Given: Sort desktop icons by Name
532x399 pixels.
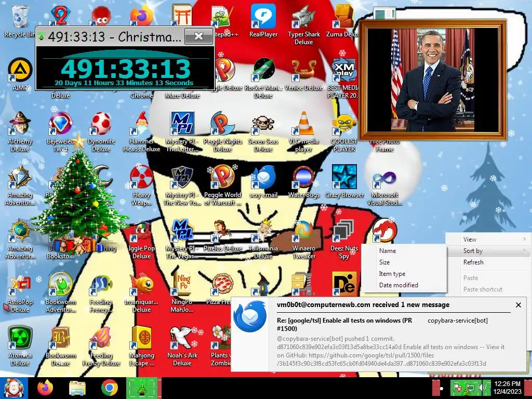Looking at the screenshot, I should [x=404, y=251].
